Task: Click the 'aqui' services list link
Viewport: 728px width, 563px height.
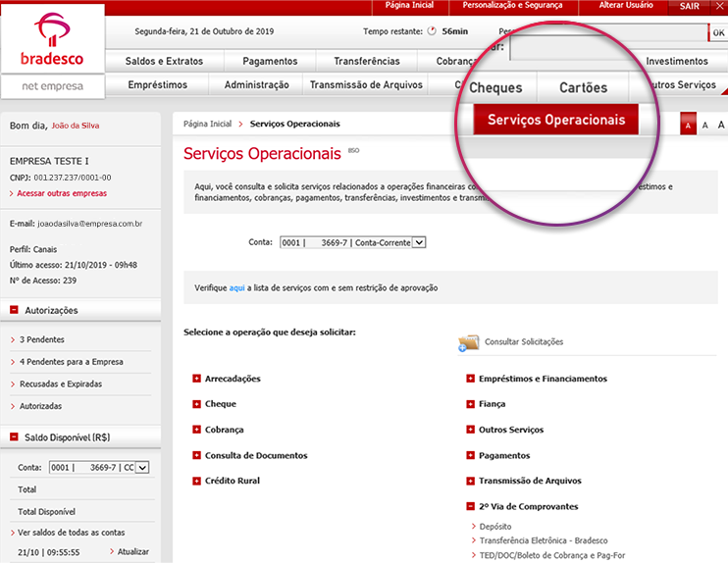Action: (x=236, y=288)
